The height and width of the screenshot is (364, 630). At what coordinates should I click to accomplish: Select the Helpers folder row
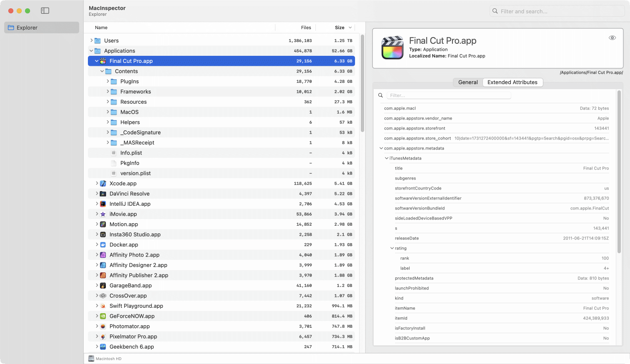(221, 122)
